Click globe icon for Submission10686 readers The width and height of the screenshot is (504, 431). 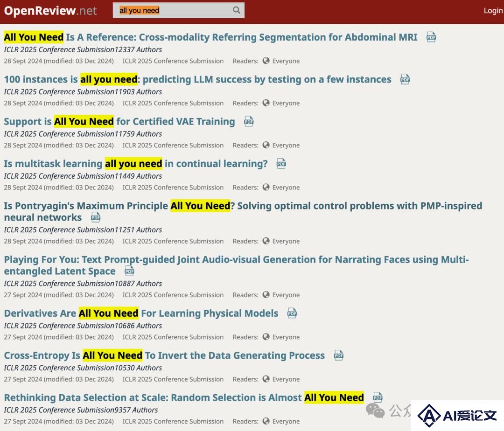coord(266,337)
